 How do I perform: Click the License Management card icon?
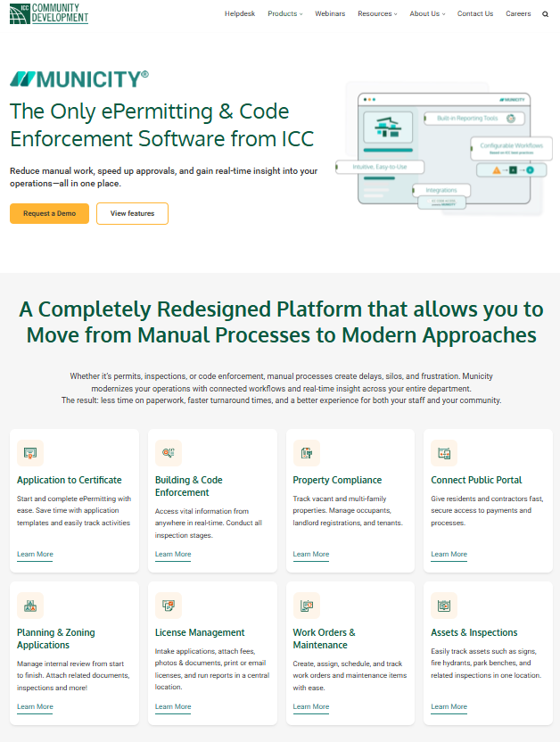coord(169,606)
